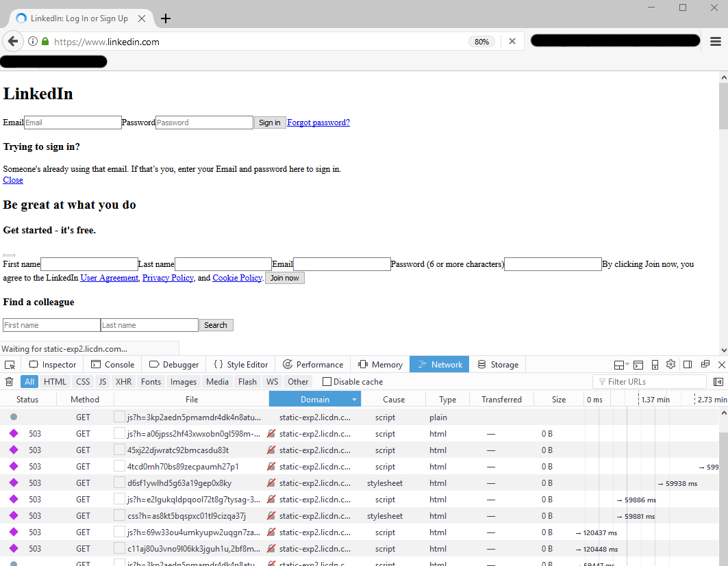Open the Performance tab
This screenshot has height=566, width=728.
point(313,365)
